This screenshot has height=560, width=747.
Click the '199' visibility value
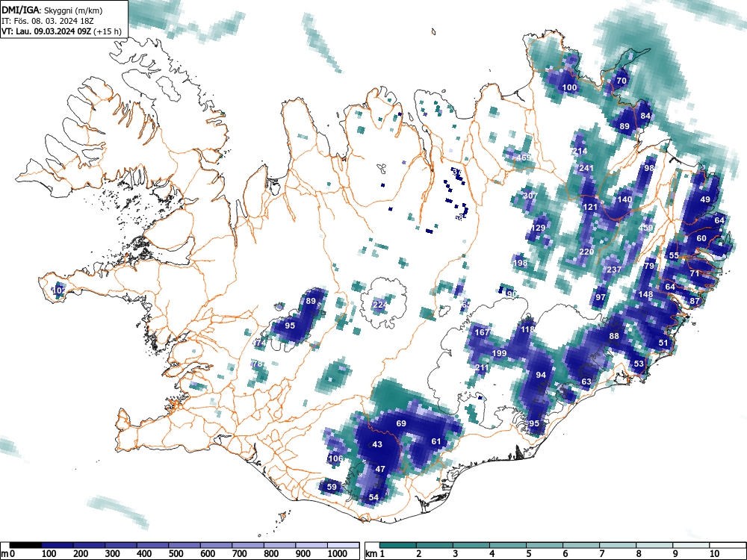[499, 353]
